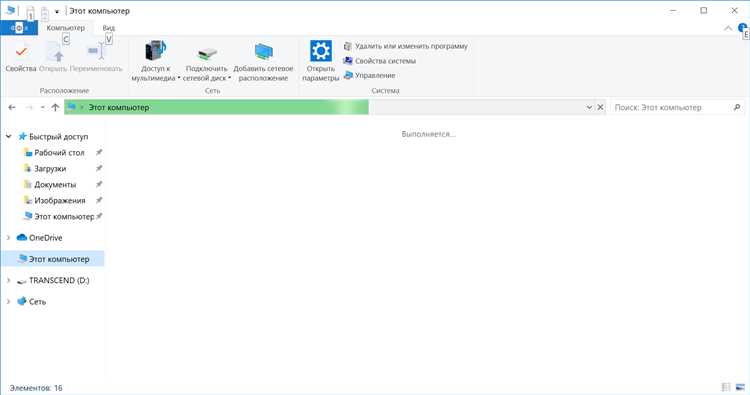Open Свойства системы

380,61
